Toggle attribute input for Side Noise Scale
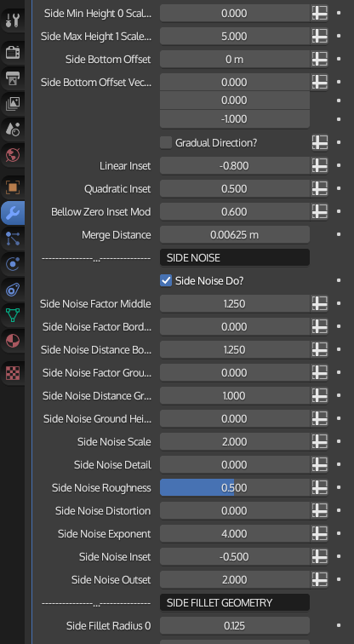The height and width of the screenshot is (644, 354). (x=319, y=442)
